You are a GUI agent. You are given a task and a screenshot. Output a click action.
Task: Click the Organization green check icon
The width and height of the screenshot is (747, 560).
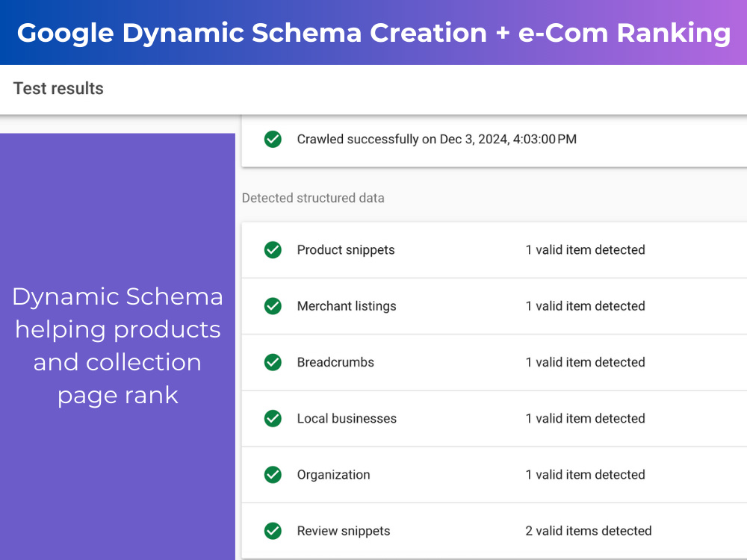click(273, 474)
